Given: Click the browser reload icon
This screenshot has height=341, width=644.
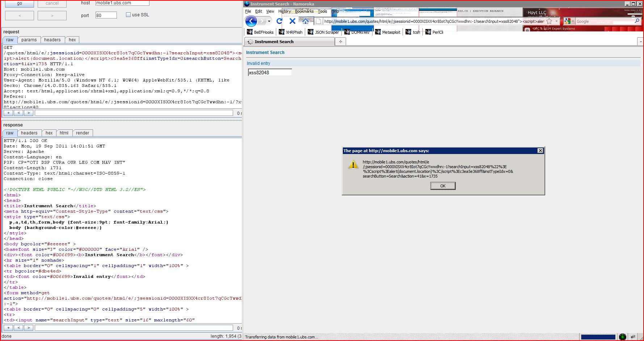Looking at the screenshot, I should pos(279,21).
